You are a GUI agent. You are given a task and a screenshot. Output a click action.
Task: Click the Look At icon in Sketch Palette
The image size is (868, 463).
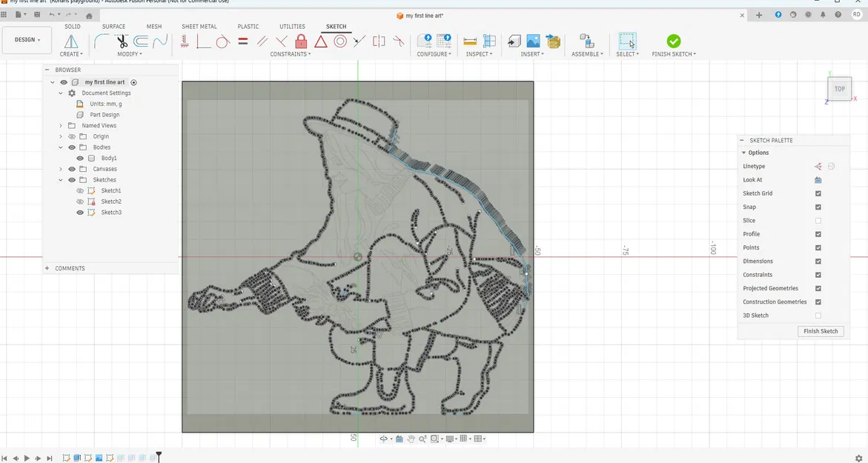tap(818, 179)
